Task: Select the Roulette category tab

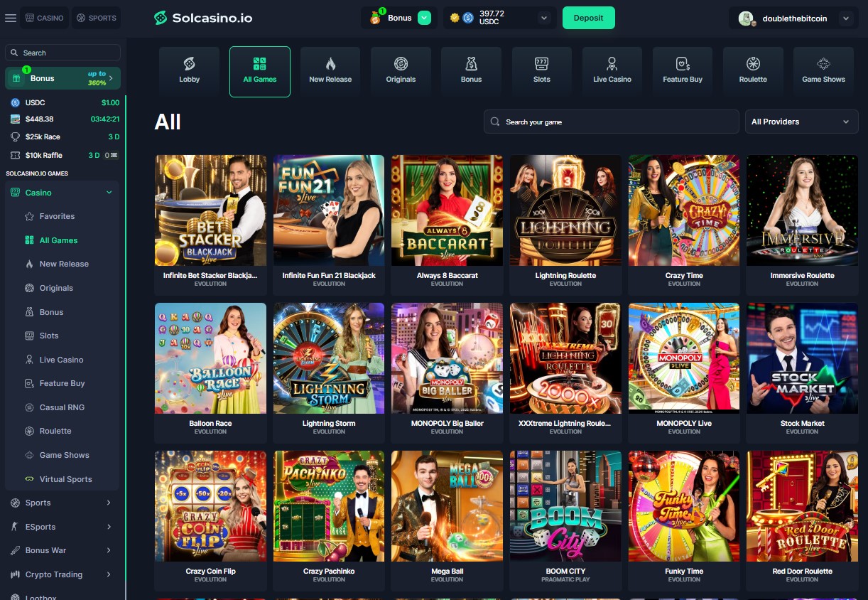Action: [753, 71]
